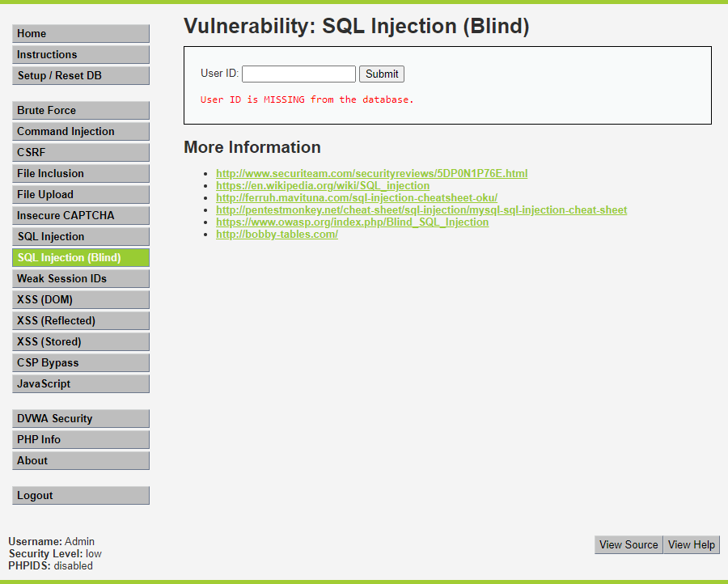The width and height of the screenshot is (728, 584).
Task: Open Setup / Reset DB page
Action: point(81,76)
